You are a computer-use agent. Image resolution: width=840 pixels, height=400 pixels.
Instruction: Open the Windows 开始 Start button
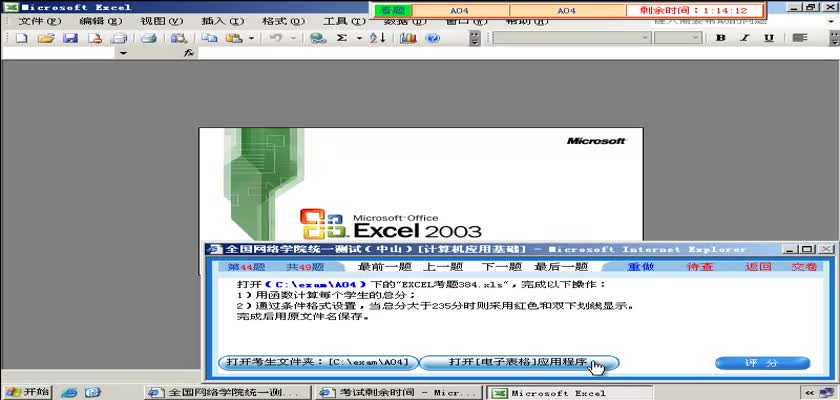click(x=27, y=392)
